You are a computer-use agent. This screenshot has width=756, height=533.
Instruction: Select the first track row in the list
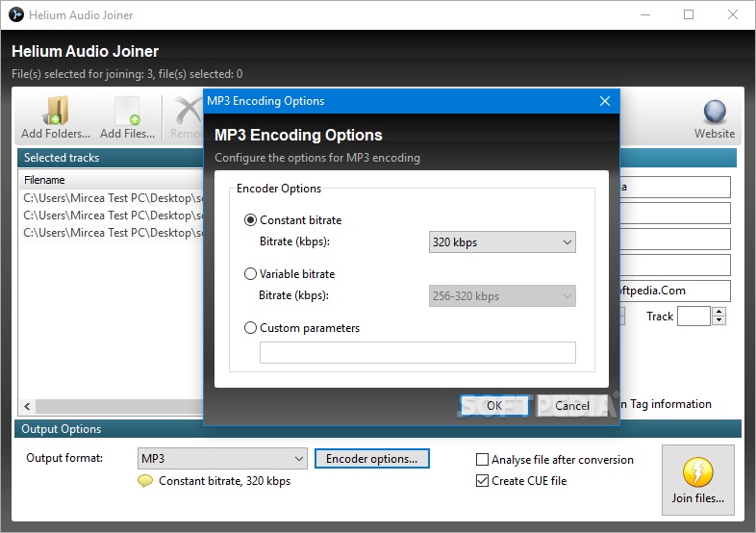(x=112, y=198)
